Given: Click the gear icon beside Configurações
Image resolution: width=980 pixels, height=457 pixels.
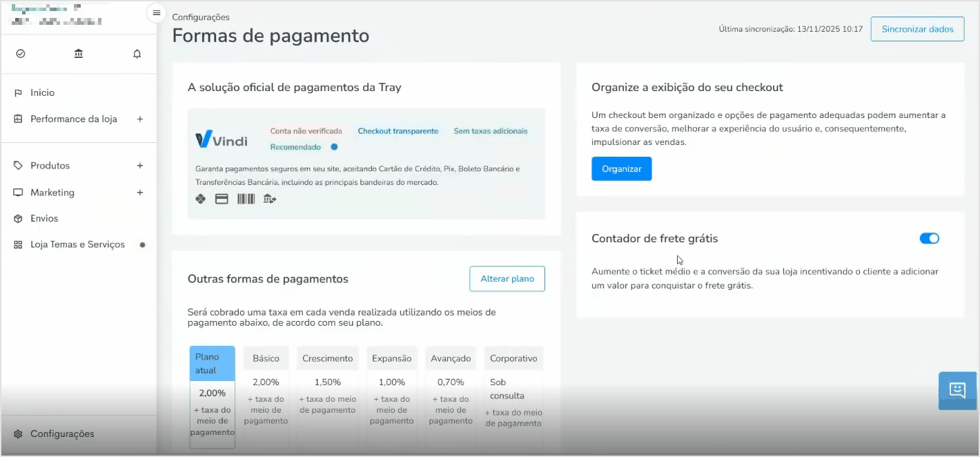Looking at the screenshot, I should [18, 434].
